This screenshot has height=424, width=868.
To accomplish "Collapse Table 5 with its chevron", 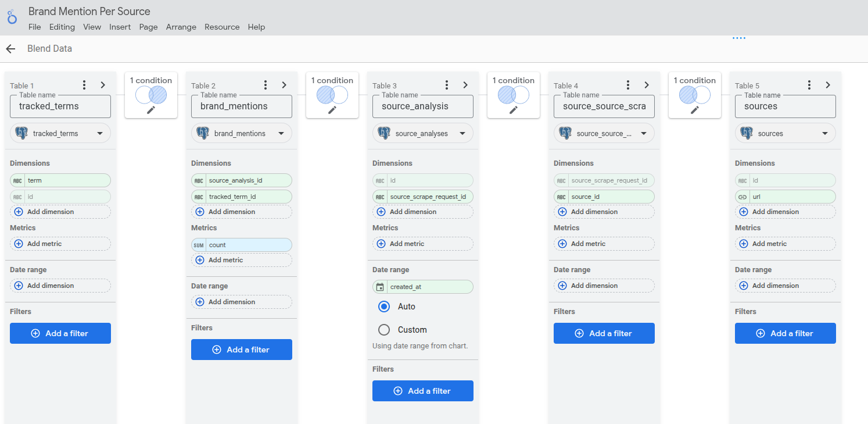I will [x=828, y=85].
